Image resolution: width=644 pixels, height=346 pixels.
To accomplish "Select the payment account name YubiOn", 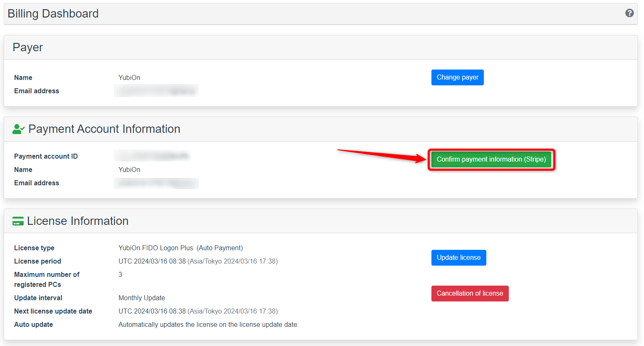I will tap(129, 169).
